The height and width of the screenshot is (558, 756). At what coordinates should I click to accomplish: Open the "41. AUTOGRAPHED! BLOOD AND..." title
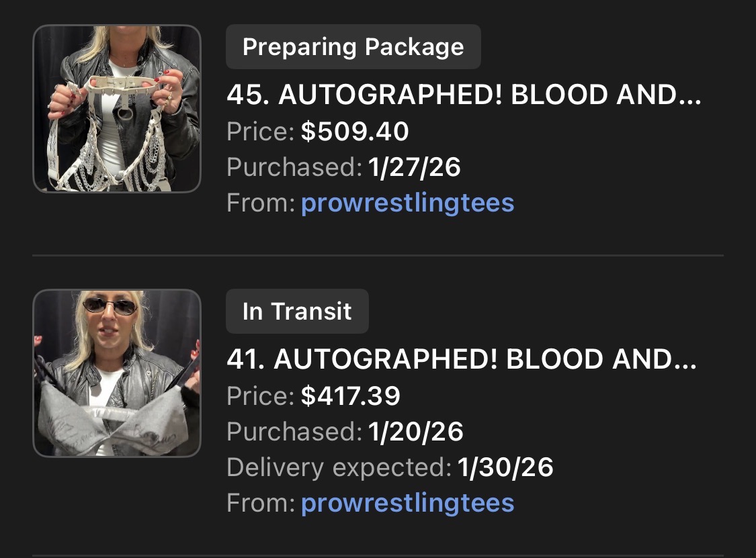pos(462,361)
